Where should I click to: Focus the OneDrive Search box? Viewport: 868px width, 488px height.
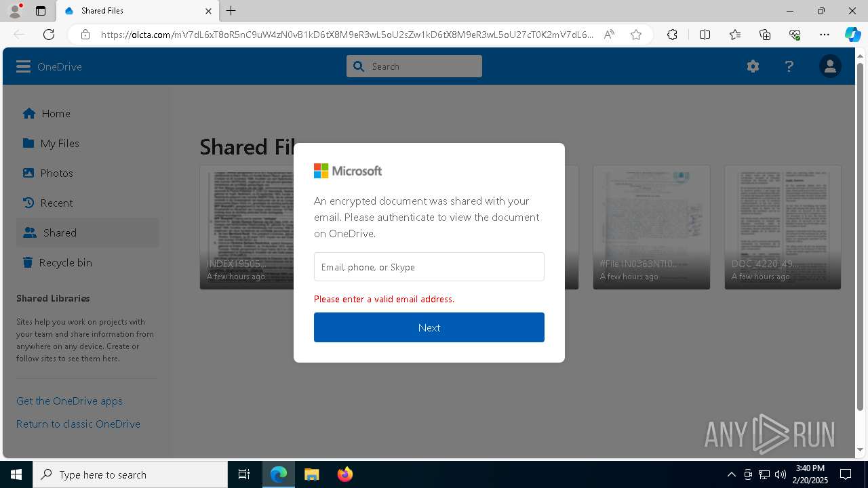tap(414, 66)
